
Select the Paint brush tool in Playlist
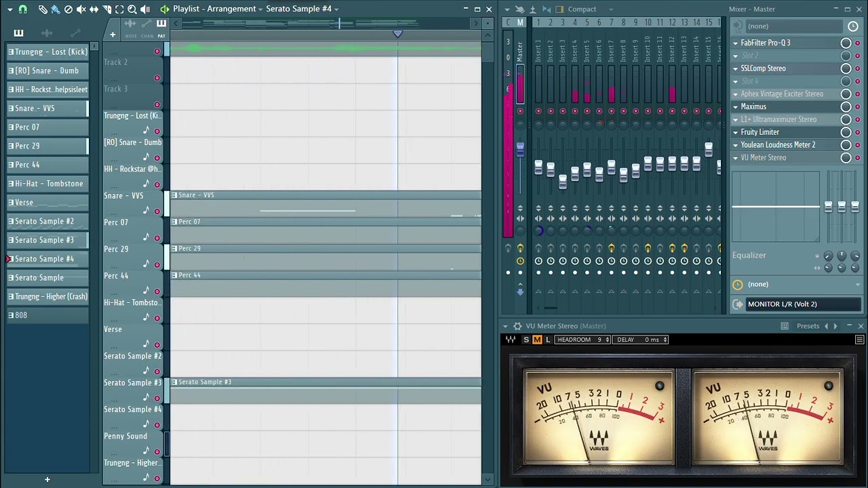coord(56,9)
